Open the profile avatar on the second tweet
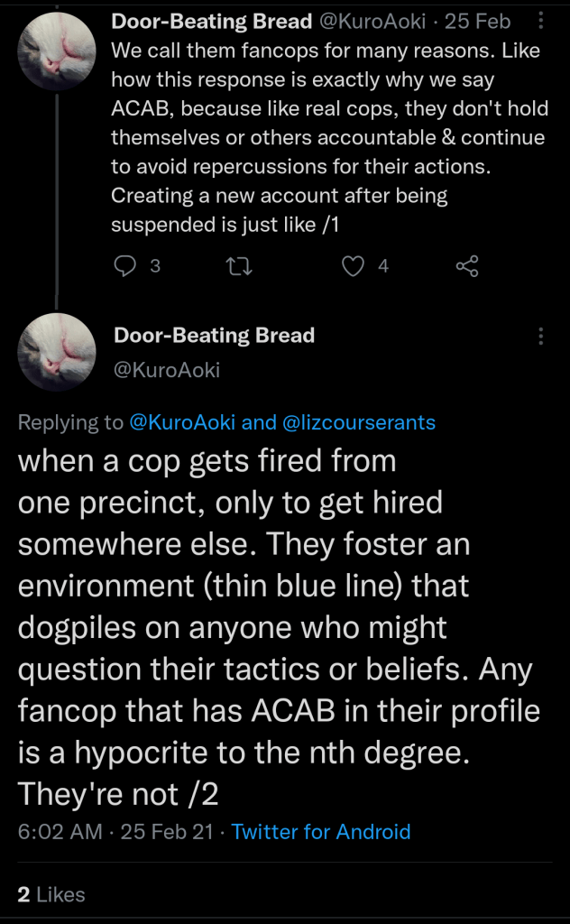The image size is (570, 924). 57,352
